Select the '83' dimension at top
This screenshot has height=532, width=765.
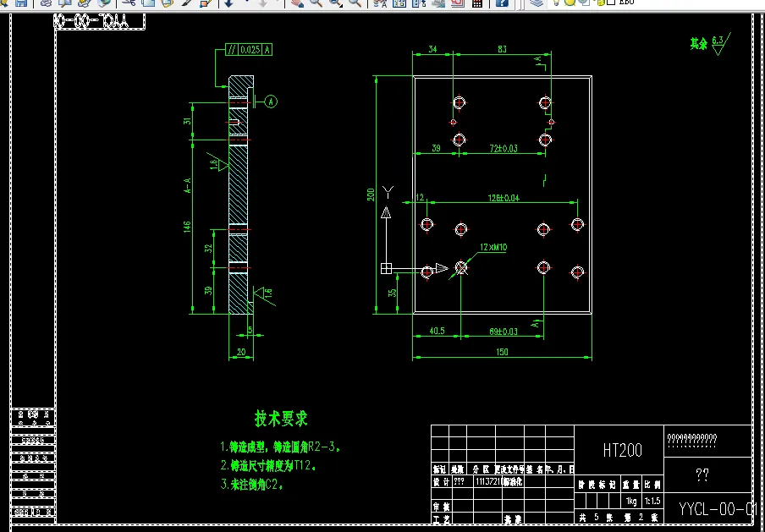[502, 49]
